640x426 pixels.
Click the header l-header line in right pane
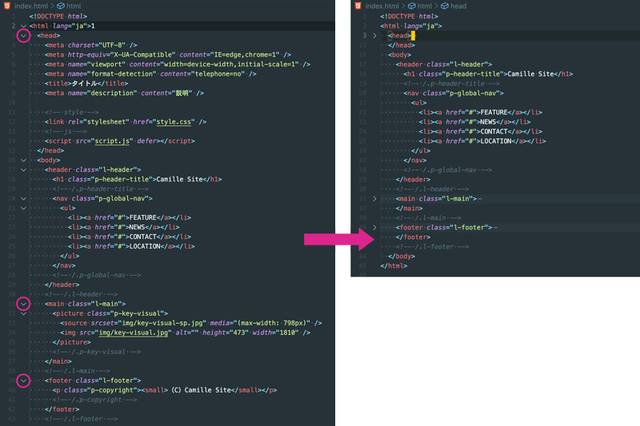tap(444, 64)
